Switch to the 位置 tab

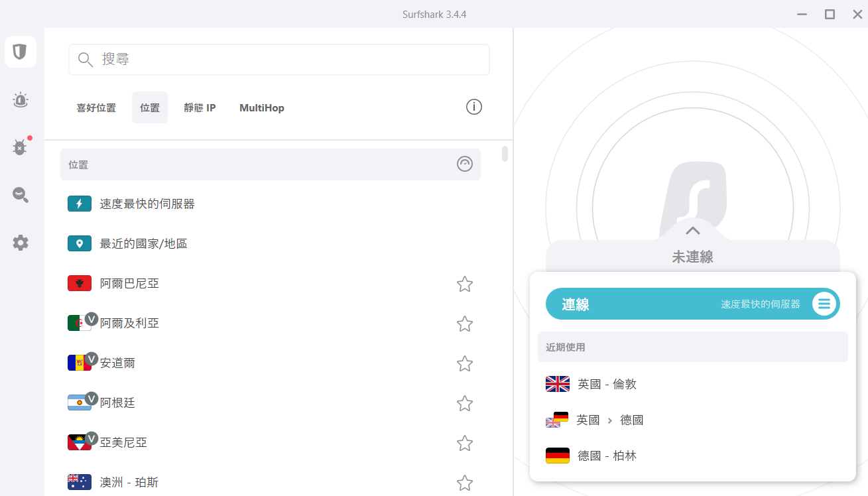150,107
